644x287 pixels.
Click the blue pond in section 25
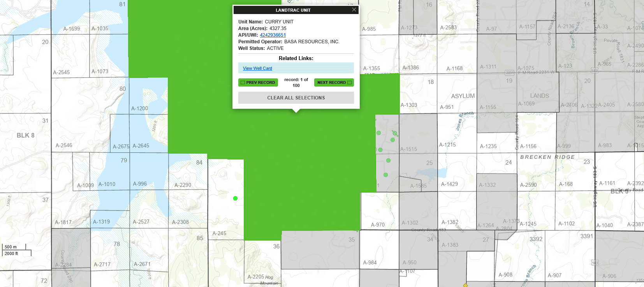(431, 174)
